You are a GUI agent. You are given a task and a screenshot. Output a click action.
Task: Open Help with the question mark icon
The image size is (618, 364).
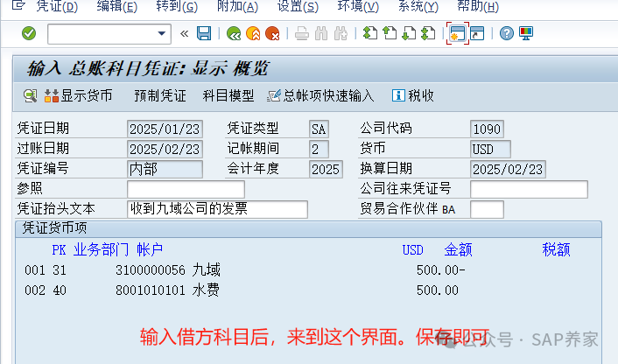click(x=507, y=33)
